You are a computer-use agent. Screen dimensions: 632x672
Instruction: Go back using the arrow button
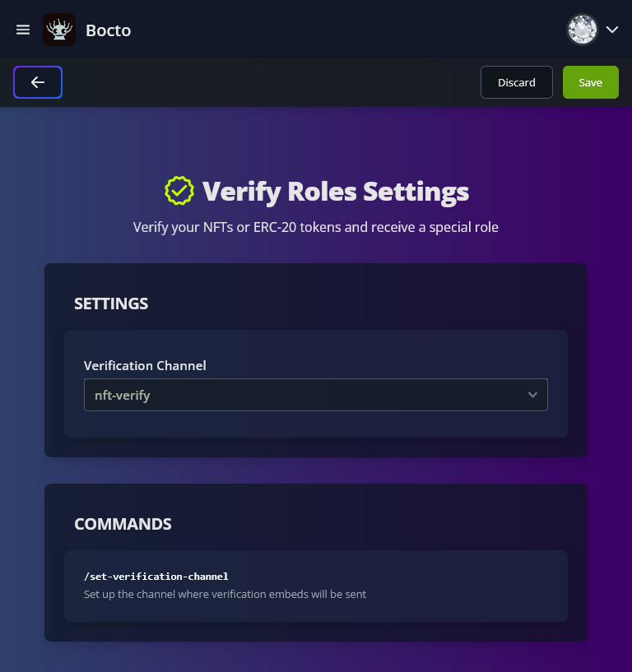[x=38, y=82]
